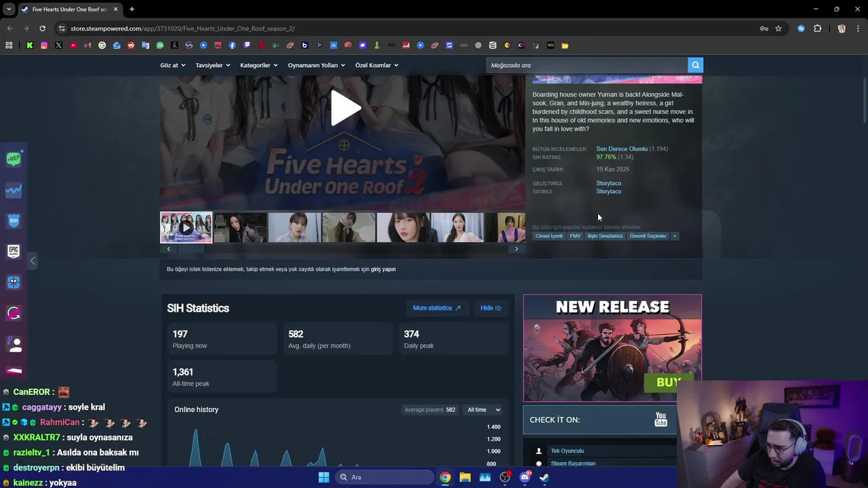868x488 pixels.
Task: Open the yellow bookmarks folder icon
Action: point(565,45)
